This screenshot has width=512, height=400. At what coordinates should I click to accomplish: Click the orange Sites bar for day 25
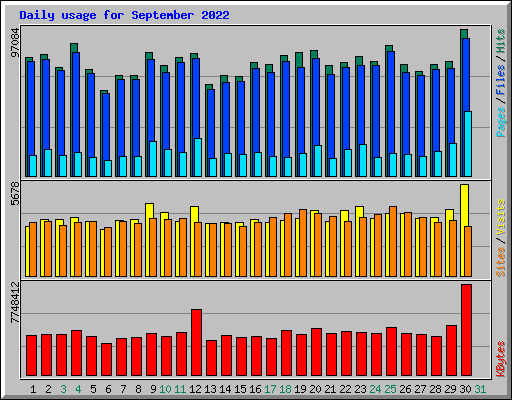tap(393, 242)
